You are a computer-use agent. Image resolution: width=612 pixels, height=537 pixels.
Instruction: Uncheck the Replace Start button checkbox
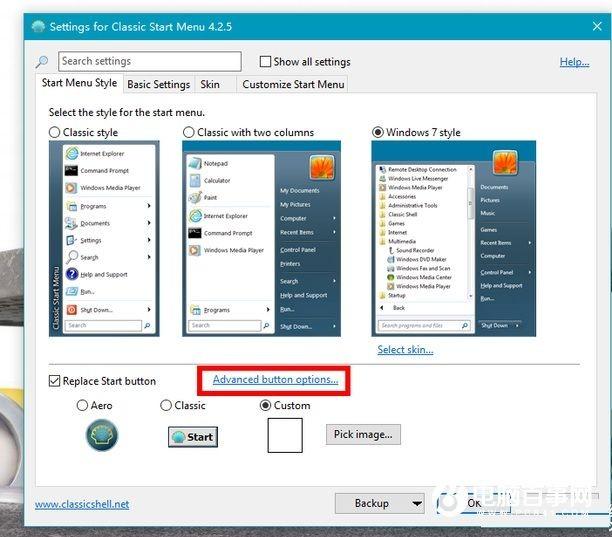coord(55,381)
